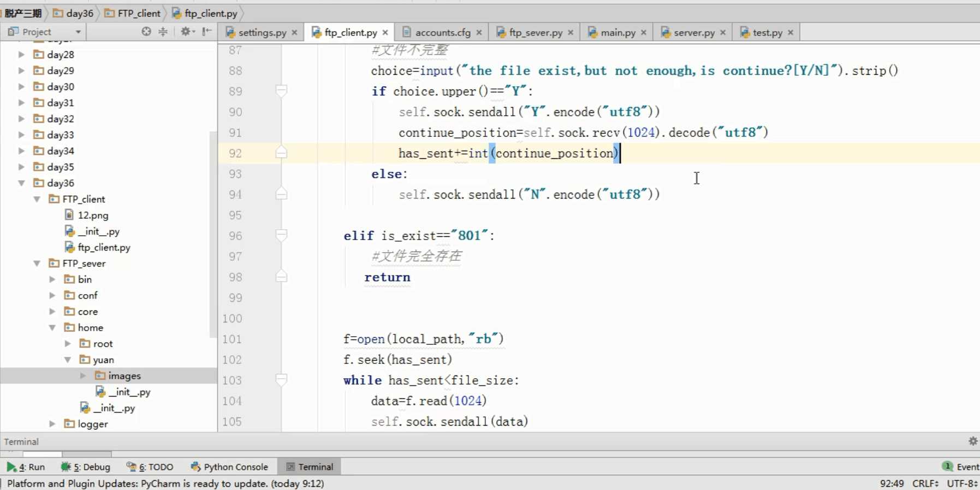This screenshot has width=980, height=490.
Task: Expand the conf folder
Action: tap(52, 295)
